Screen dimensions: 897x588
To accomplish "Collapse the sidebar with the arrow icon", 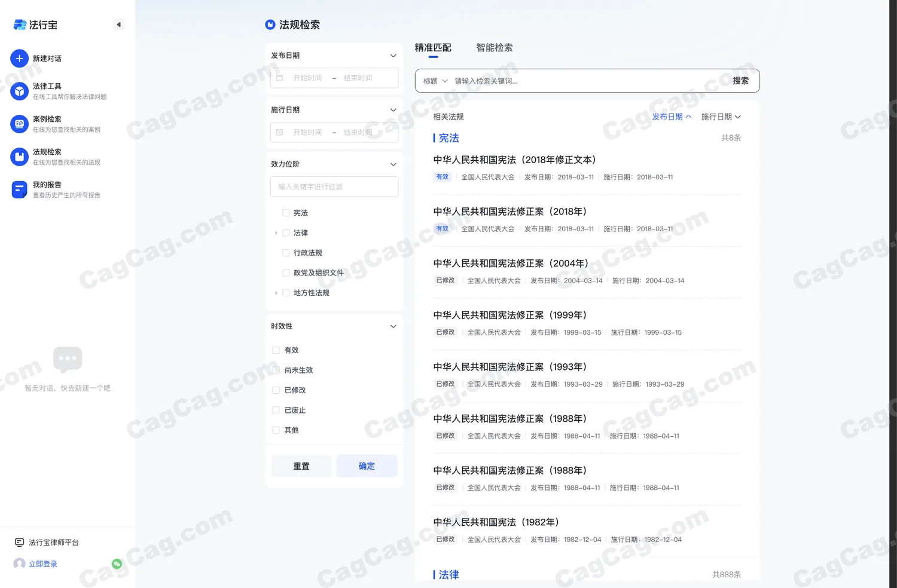I will point(118,24).
